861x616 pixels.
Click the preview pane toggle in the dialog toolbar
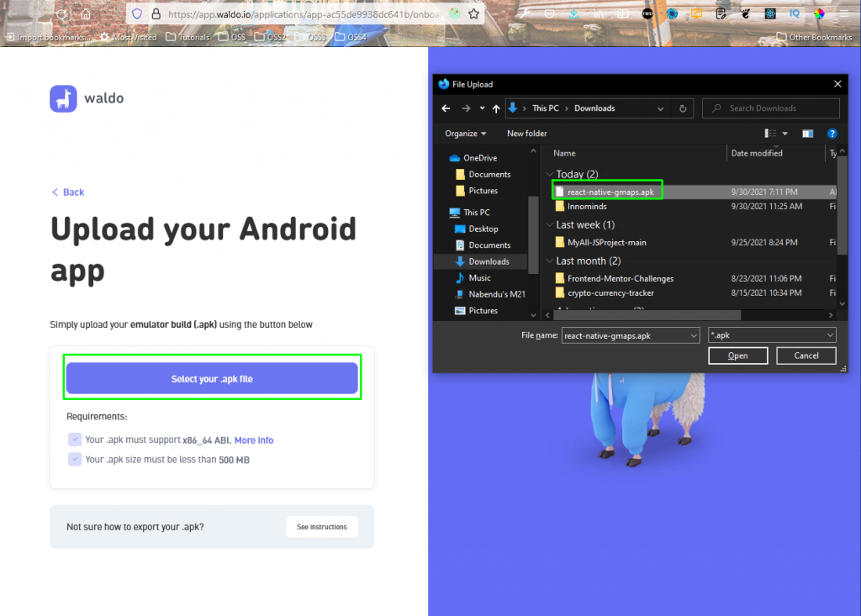click(808, 133)
